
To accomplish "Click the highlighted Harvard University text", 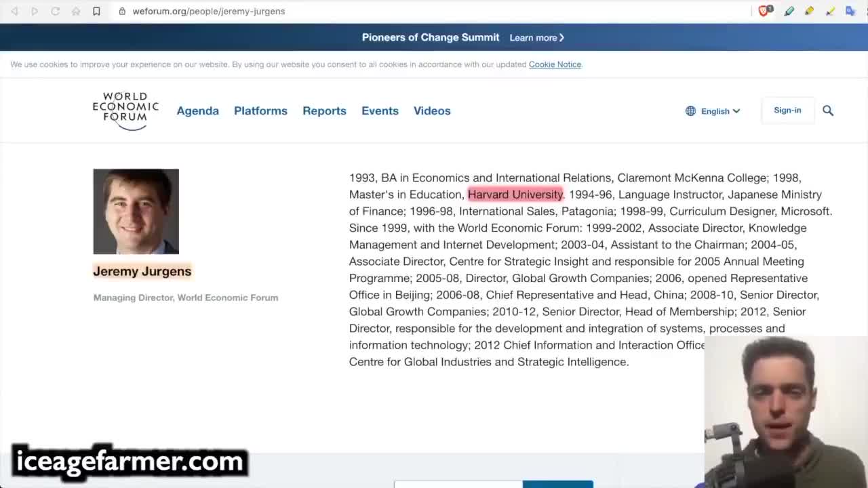I will [x=515, y=195].
